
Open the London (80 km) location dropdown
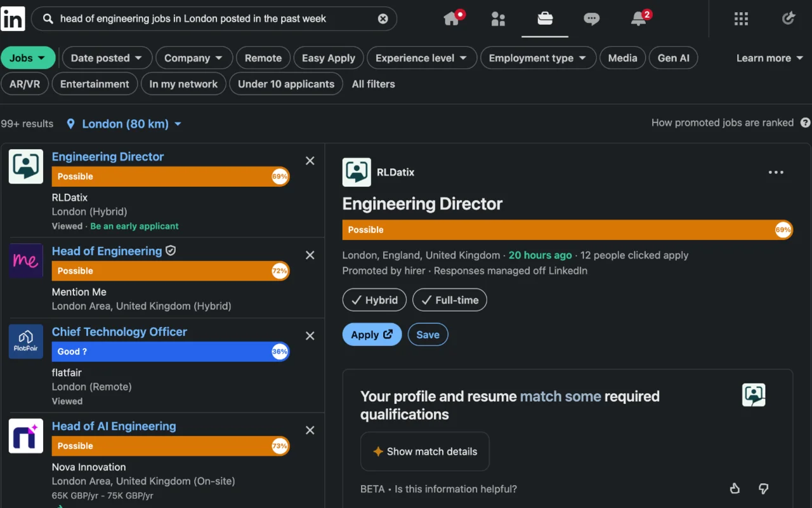[x=124, y=124]
